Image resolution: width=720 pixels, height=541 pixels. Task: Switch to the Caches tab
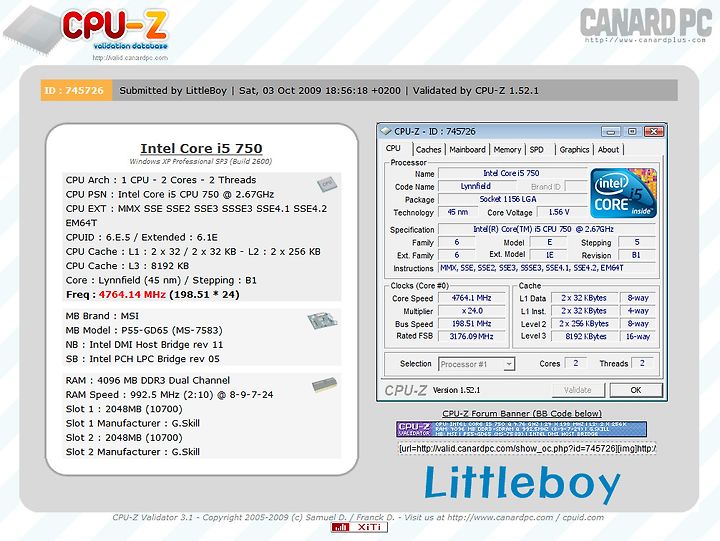tap(428, 150)
